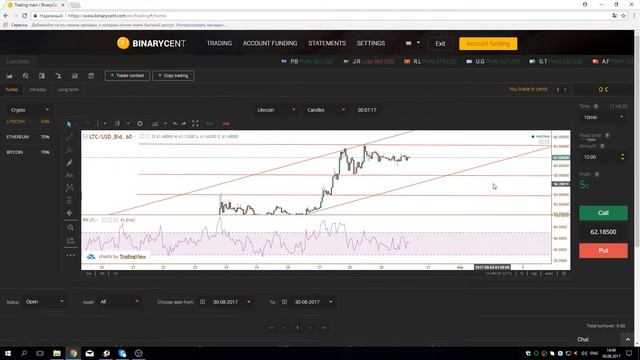
Task: Undo the last chart action
Action: pyautogui.click(x=175, y=123)
